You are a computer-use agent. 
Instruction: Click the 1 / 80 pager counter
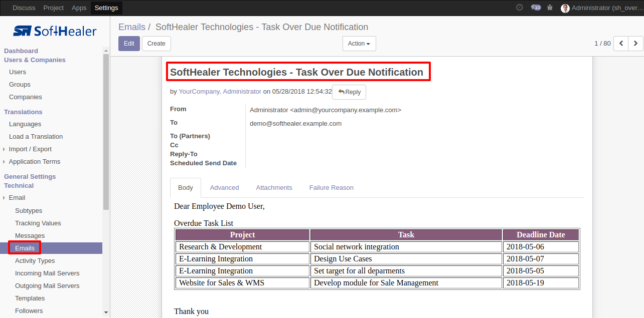[x=602, y=44]
